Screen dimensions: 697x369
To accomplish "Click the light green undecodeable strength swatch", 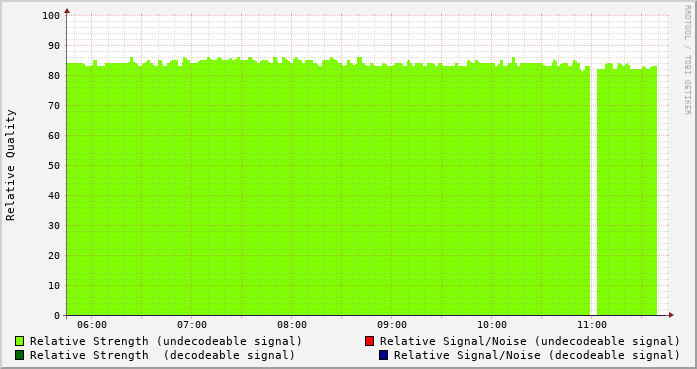I will click(20, 341).
